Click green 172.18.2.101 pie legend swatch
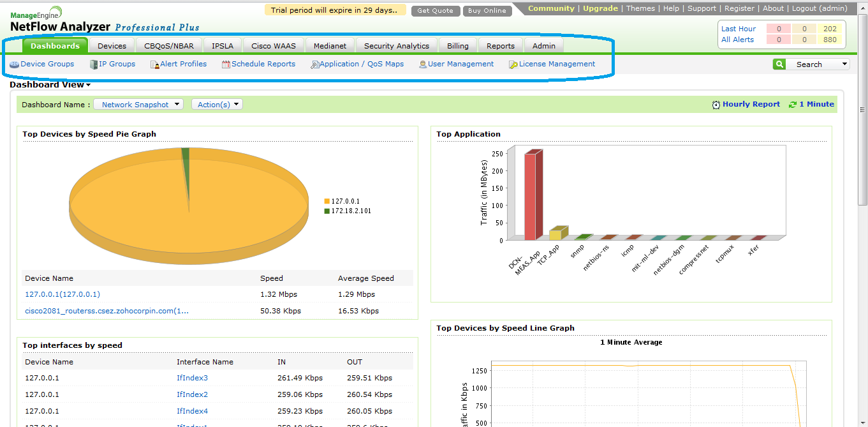Image resolution: width=868 pixels, height=427 pixels. [327, 211]
